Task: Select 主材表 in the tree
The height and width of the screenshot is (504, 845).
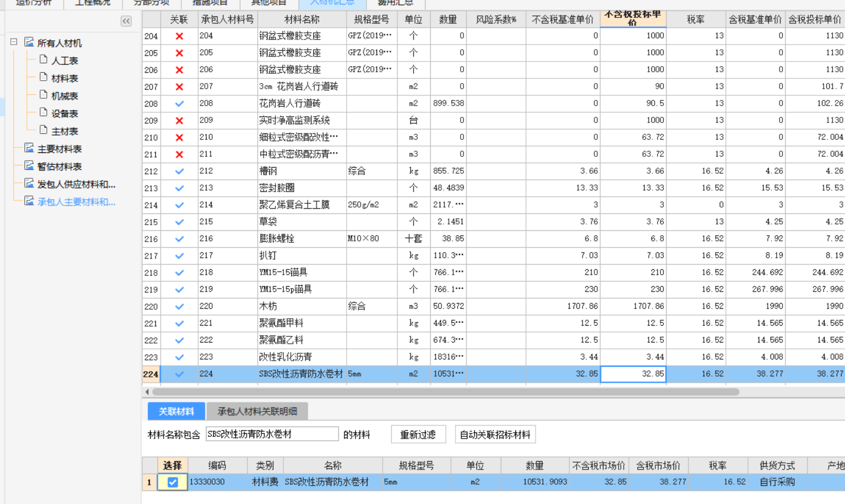Action: pos(64,131)
